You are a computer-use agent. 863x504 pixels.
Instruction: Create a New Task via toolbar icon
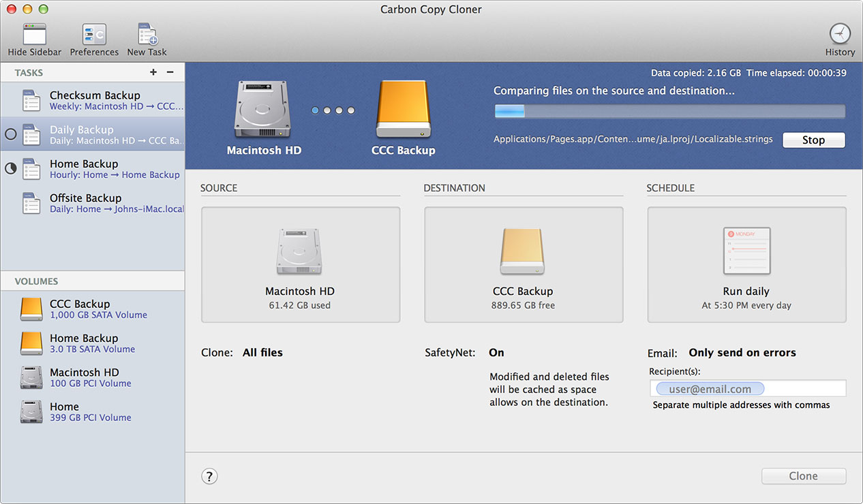coord(147,35)
